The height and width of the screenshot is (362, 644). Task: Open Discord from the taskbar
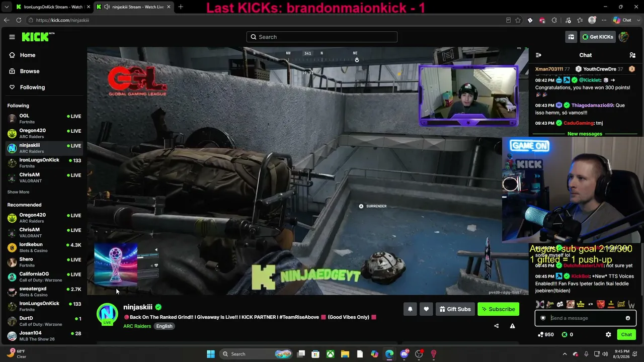[x=404, y=354]
